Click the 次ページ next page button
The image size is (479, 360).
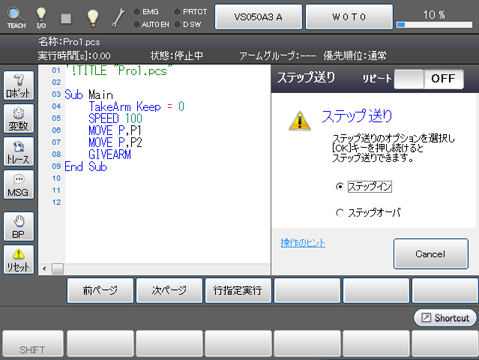click(x=169, y=290)
